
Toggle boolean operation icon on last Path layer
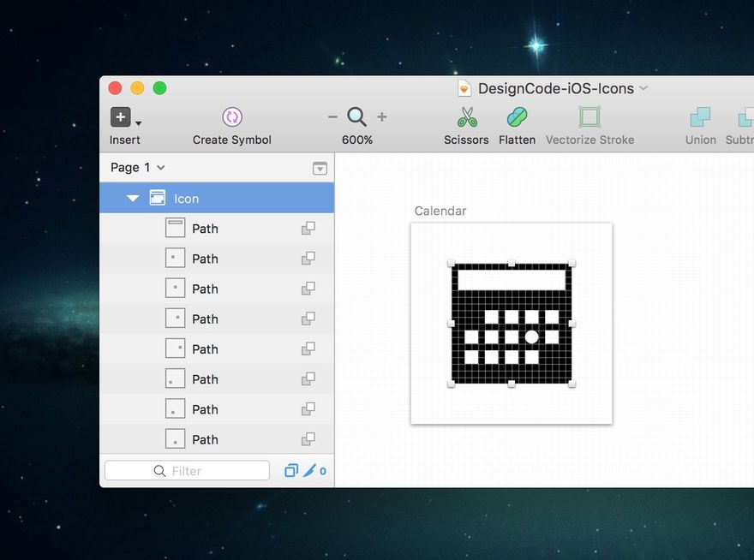(x=308, y=439)
